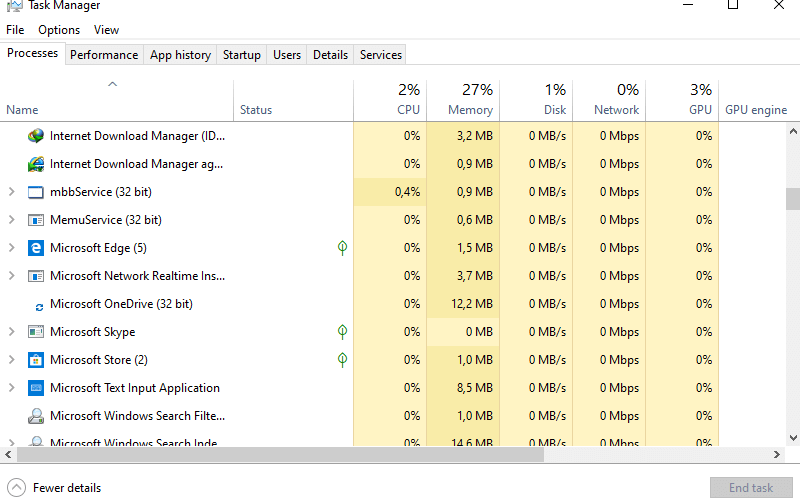Viewport: 800px width, 500px height.
Task: Collapse view with Fewer details chevron
Action: (x=16, y=488)
